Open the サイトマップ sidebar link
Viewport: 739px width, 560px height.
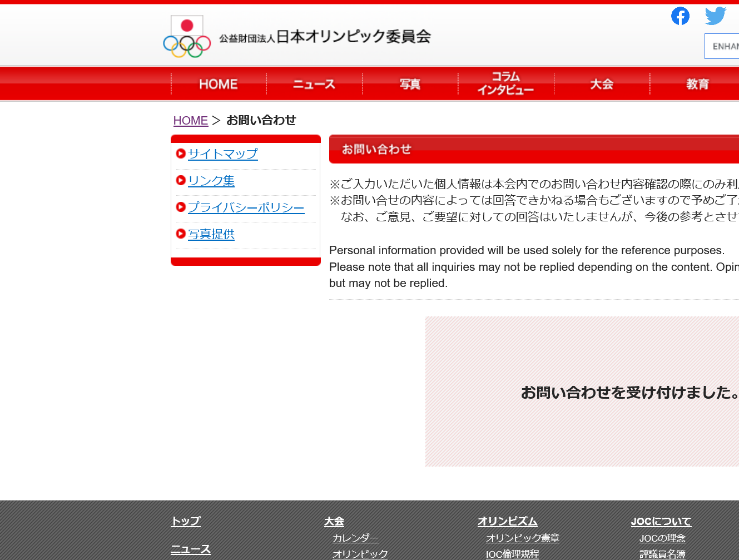[223, 154]
